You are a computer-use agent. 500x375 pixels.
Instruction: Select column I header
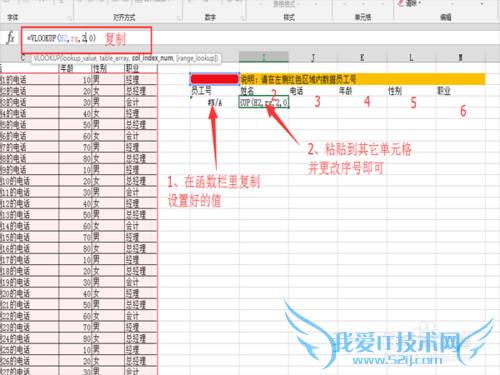[264, 57]
